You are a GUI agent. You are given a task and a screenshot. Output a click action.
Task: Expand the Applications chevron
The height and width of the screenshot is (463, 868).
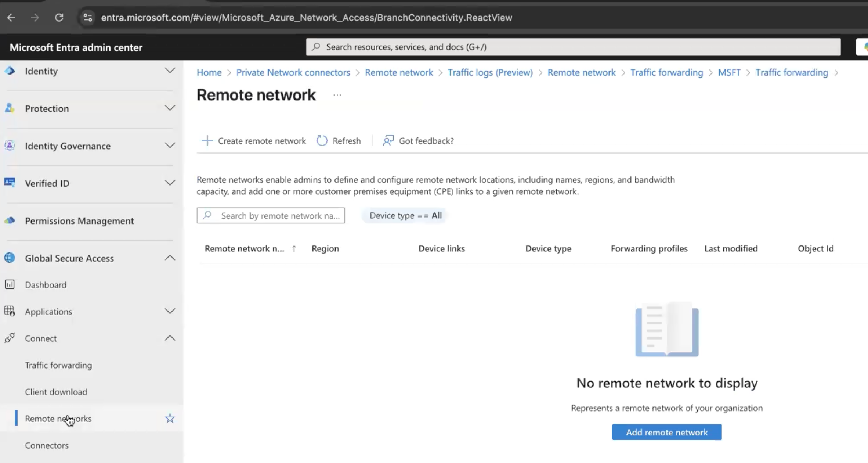170,311
